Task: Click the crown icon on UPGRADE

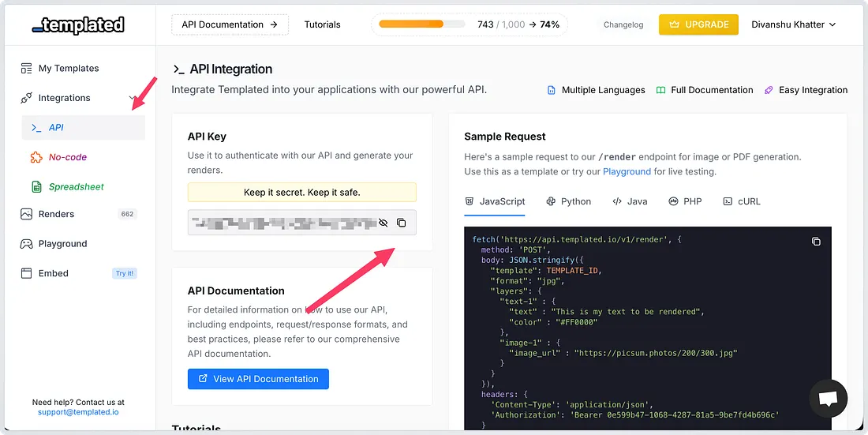Action: (674, 24)
